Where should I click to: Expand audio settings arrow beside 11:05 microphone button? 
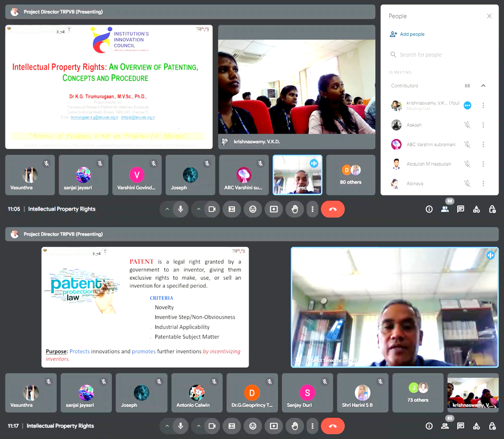[x=167, y=209]
